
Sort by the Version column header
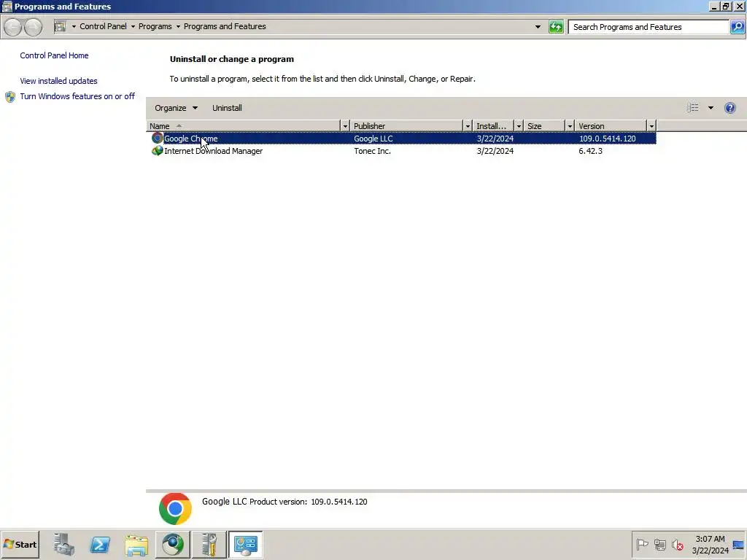coord(611,126)
